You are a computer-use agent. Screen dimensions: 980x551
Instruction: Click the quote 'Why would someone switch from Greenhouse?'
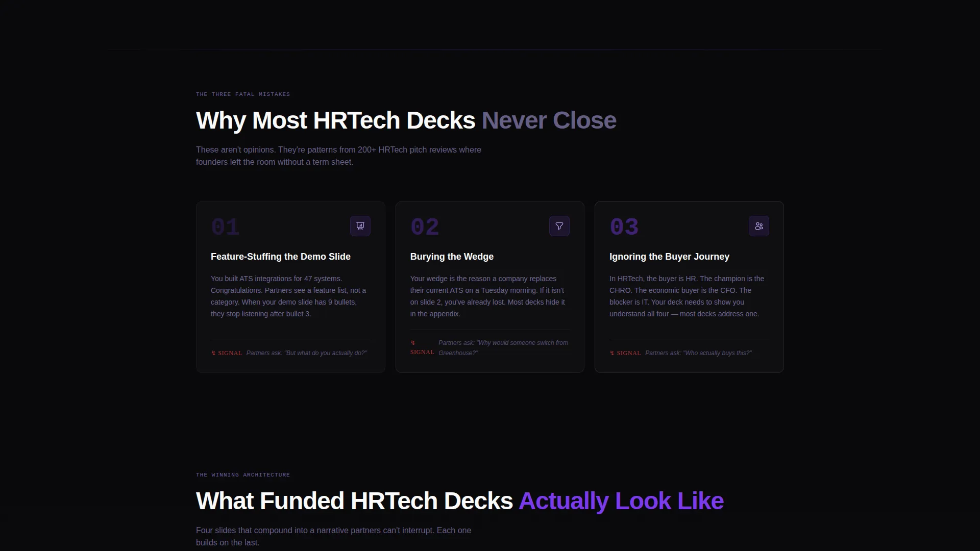pyautogui.click(x=503, y=348)
